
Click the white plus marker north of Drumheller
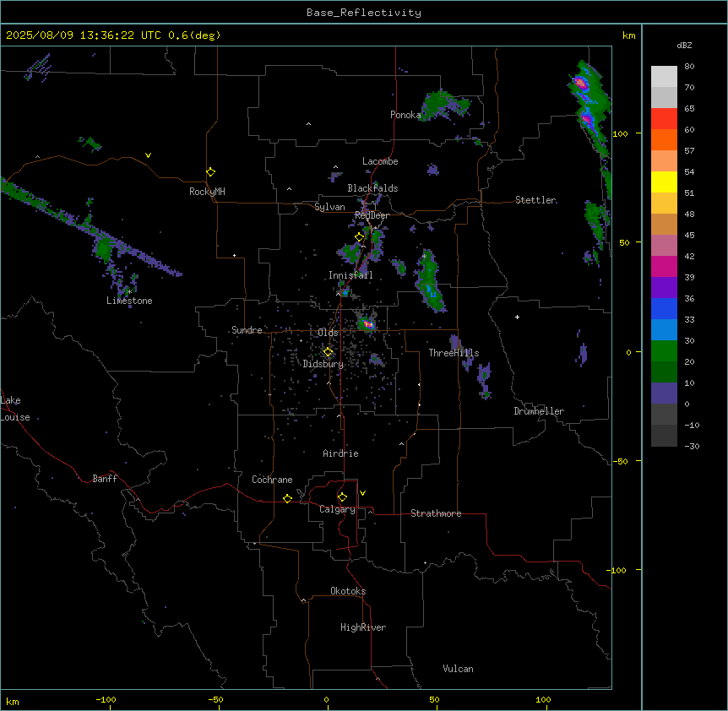(x=517, y=317)
